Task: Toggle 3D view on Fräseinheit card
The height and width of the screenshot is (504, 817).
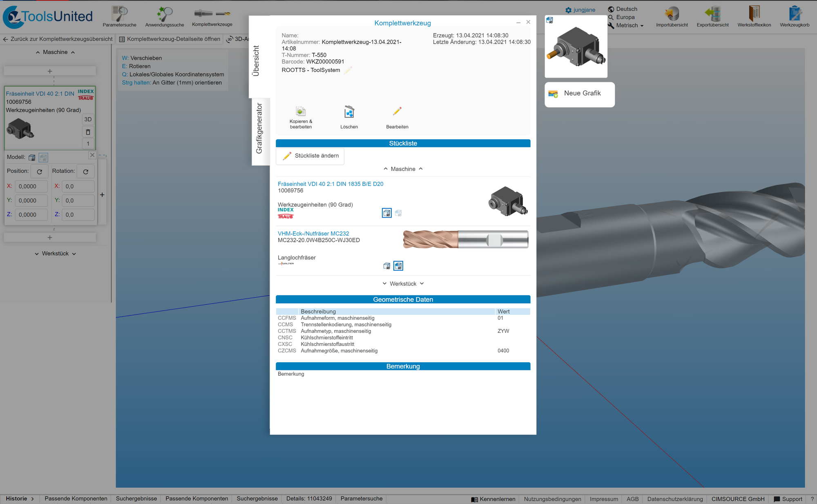Action: (x=88, y=119)
